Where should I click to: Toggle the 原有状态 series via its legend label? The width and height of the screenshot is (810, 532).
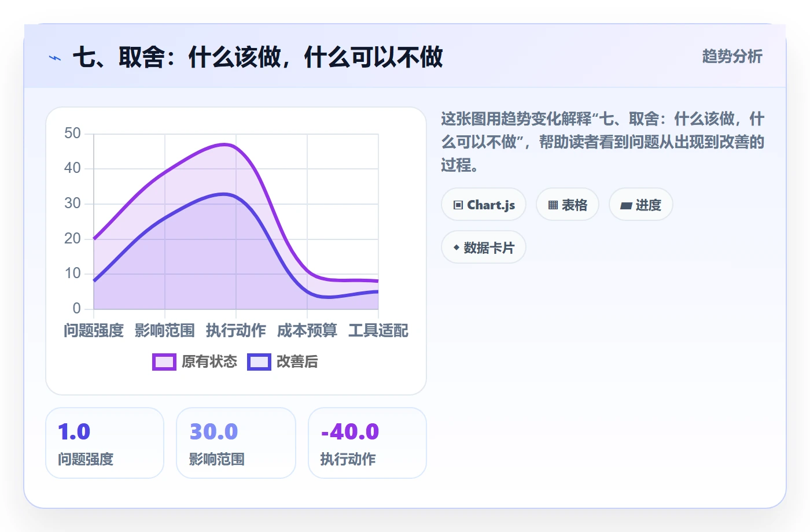(209, 362)
